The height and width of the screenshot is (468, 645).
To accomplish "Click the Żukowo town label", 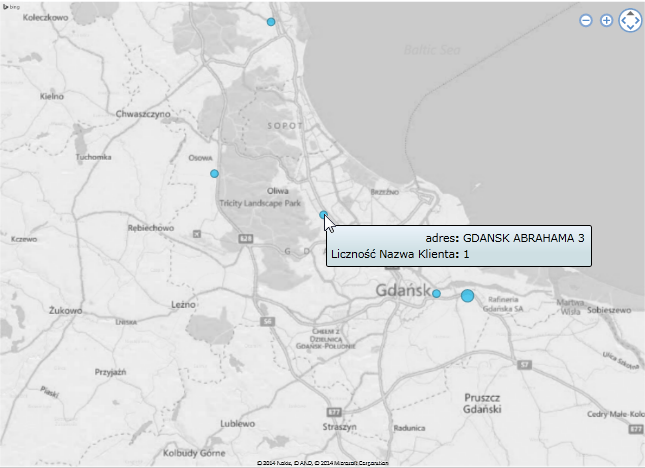I will coord(64,311).
